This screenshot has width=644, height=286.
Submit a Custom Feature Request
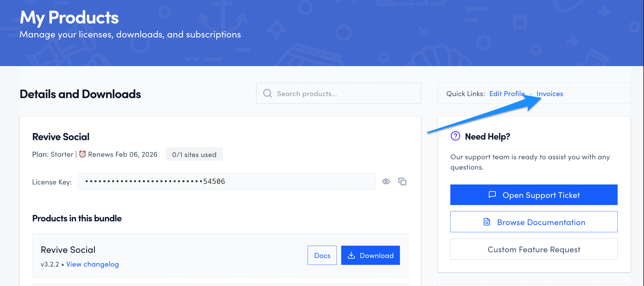click(x=534, y=249)
